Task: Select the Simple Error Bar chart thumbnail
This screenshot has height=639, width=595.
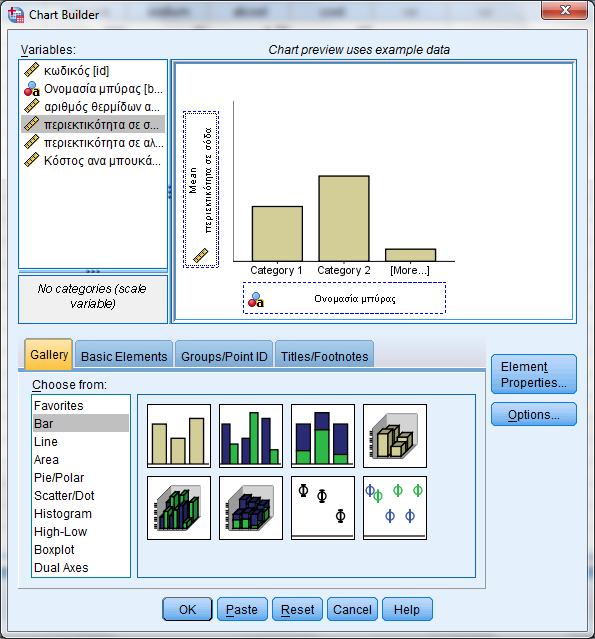Action: [323, 508]
